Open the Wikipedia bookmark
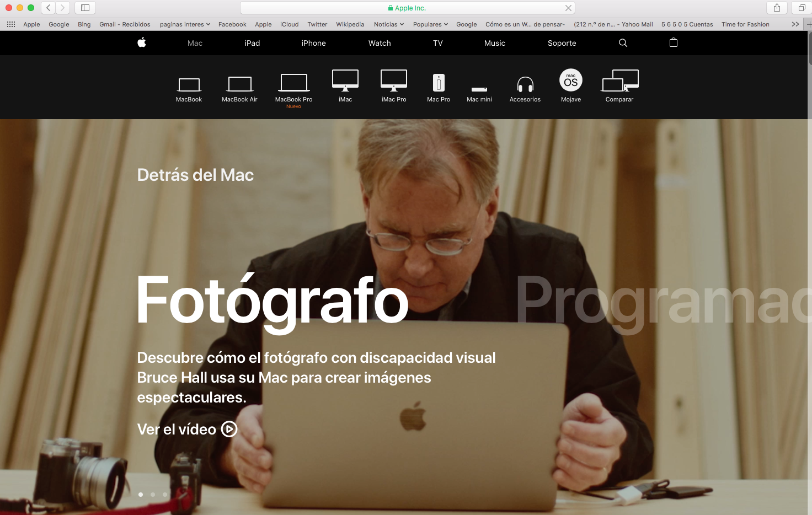812x515 pixels. pyautogui.click(x=350, y=24)
